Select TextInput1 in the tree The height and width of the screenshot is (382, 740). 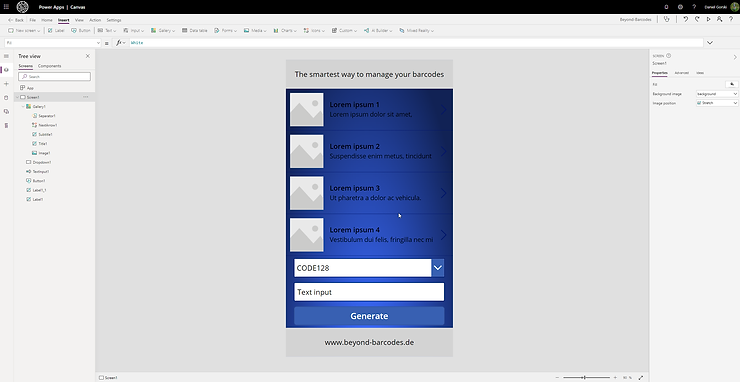(41, 171)
